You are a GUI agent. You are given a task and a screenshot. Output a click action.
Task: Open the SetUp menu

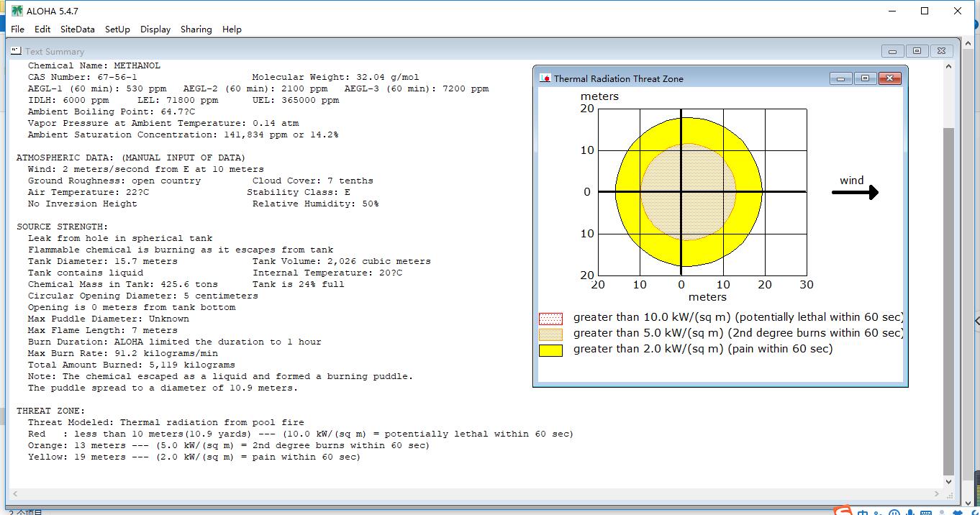tap(117, 29)
